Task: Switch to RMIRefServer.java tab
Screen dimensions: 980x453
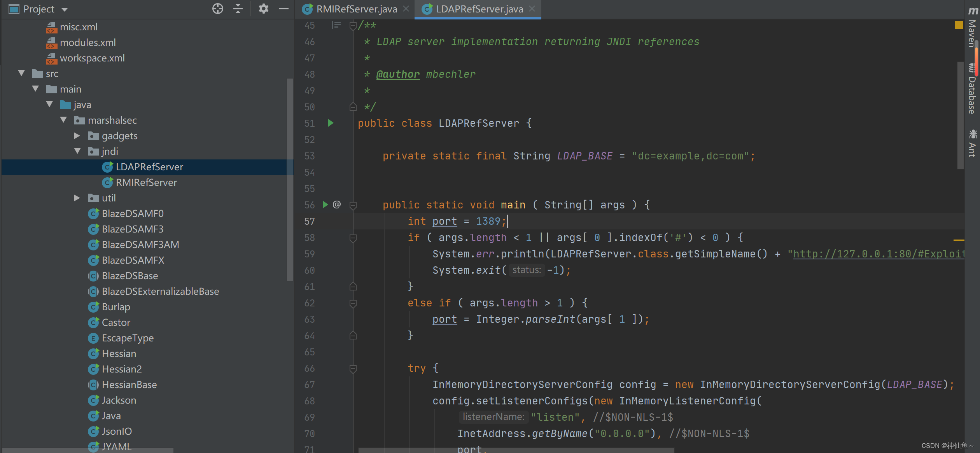Action: pyautogui.click(x=356, y=9)
